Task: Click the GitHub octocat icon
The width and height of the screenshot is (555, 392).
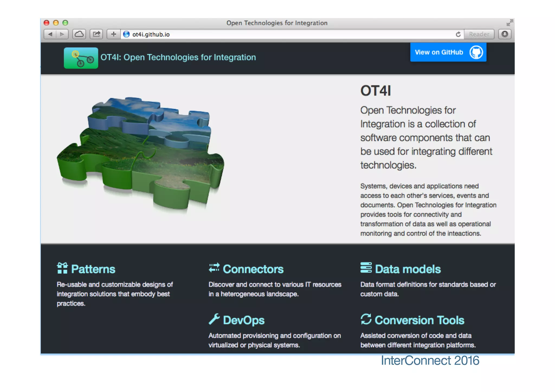Action: 476,52
